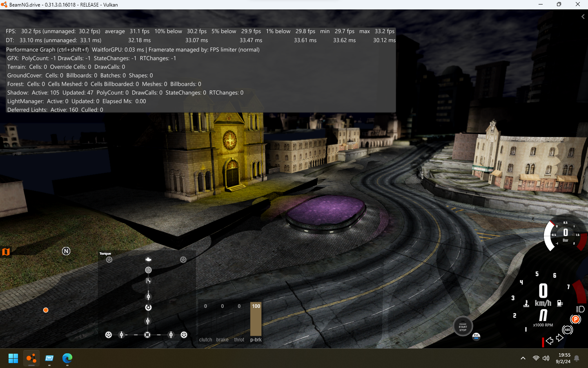Open the orange map icon

6,252
